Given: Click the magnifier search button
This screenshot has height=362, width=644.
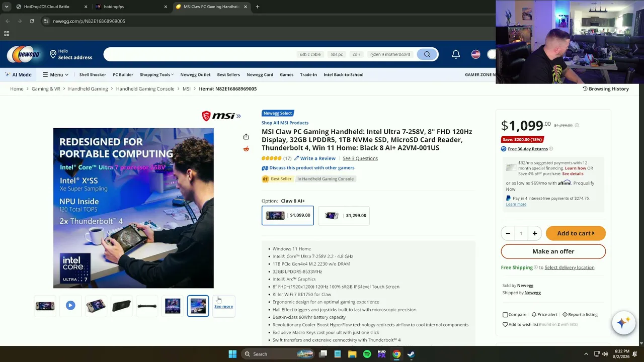Looking at the screenshot, I should (427, 54).
